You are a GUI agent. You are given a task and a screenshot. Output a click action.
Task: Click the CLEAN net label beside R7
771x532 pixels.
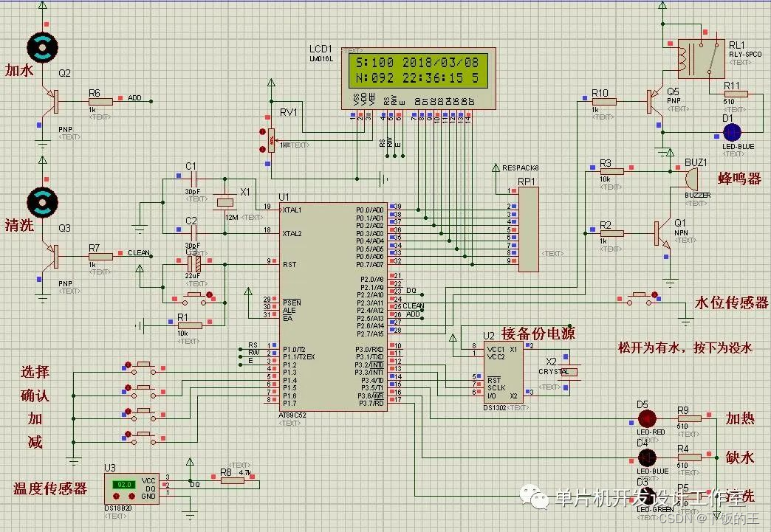click(x=138, y=252)
